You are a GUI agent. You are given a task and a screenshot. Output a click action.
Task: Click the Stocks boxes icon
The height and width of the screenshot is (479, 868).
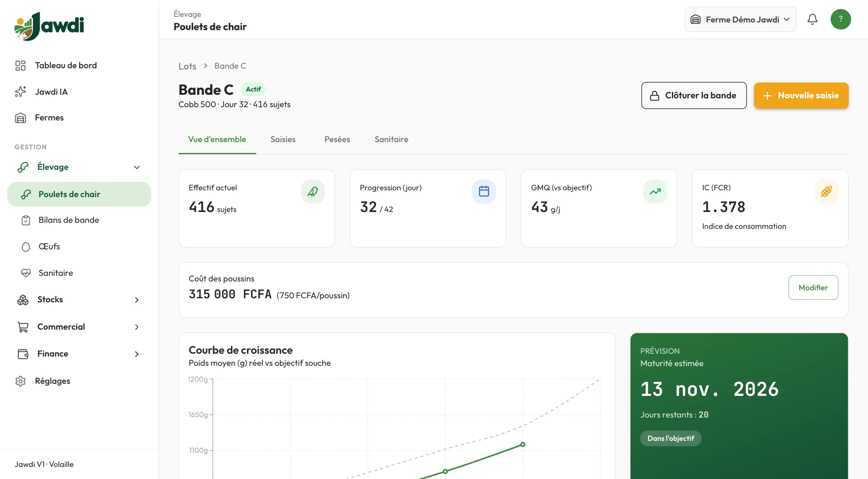pyautogui.click(x=23, y=300)
